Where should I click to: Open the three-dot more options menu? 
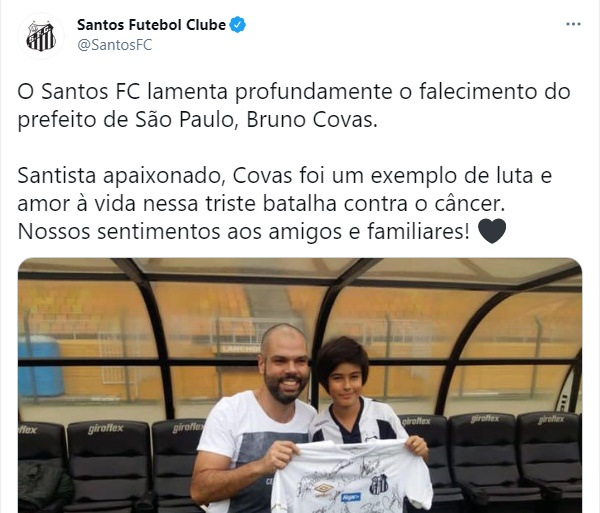click(x=573, y=24)
